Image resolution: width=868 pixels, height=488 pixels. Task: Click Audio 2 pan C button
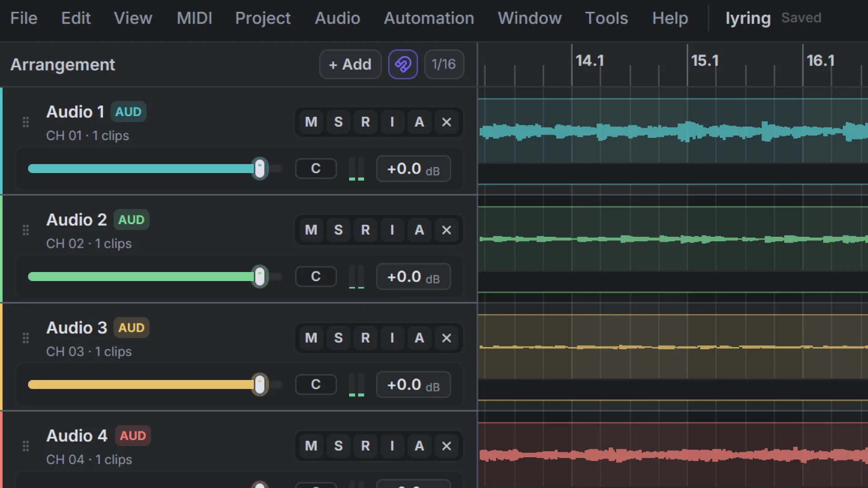[x=316, y=277]
